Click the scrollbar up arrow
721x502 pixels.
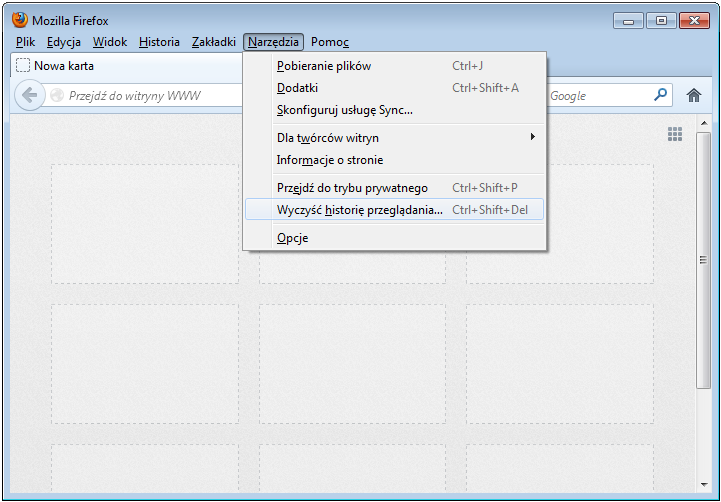(704, 123)
